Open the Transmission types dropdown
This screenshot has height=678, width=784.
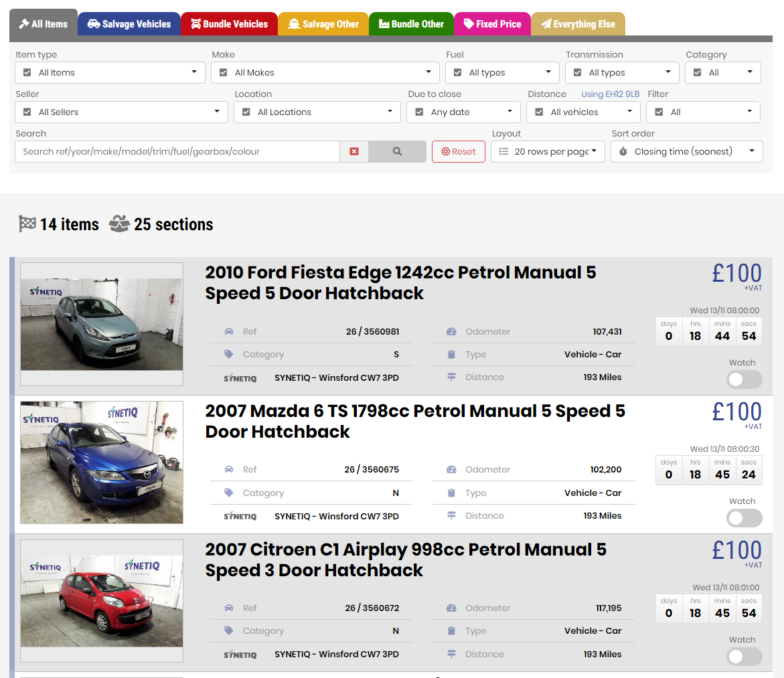tap(622, 72)
